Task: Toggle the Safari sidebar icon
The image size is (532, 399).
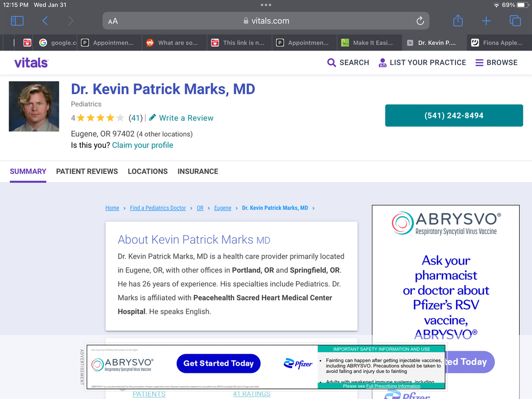Action: click(18, 21)
